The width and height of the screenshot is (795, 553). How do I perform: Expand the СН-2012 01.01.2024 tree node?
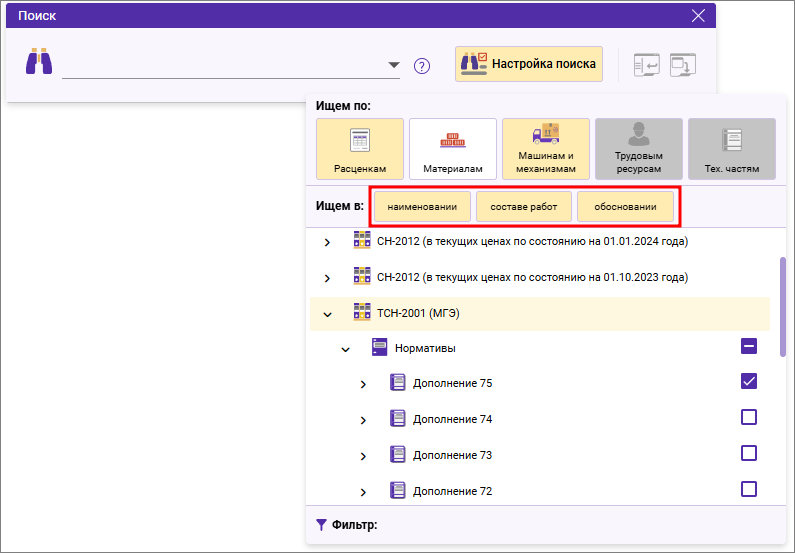coord(327,242)
